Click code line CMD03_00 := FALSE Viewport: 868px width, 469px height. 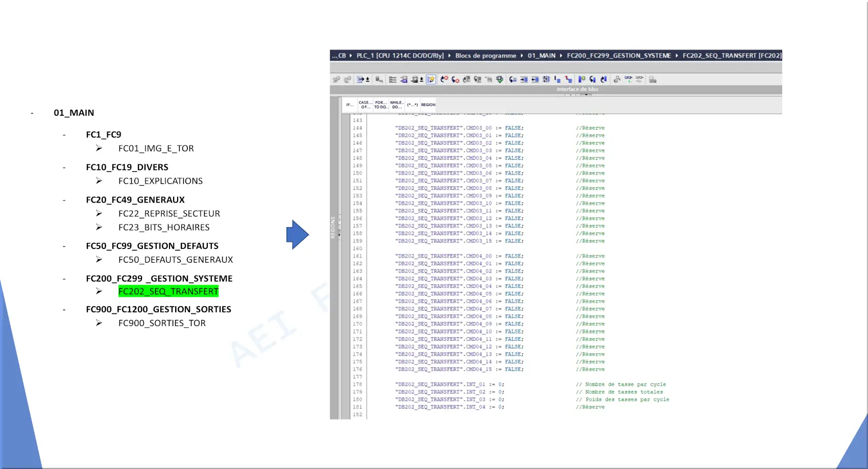click(459, 128)
